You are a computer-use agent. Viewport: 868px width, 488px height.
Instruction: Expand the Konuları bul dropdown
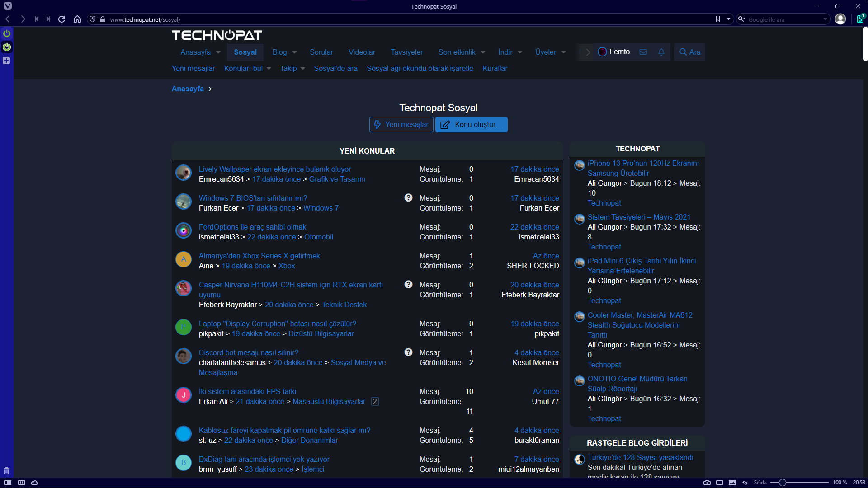tap(269, 69)
